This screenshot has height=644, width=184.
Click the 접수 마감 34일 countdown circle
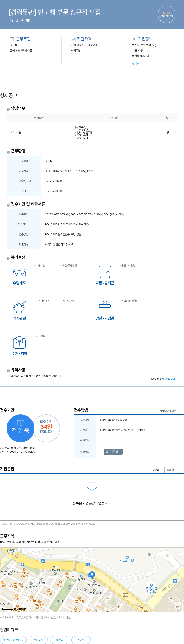click(46, 428)
